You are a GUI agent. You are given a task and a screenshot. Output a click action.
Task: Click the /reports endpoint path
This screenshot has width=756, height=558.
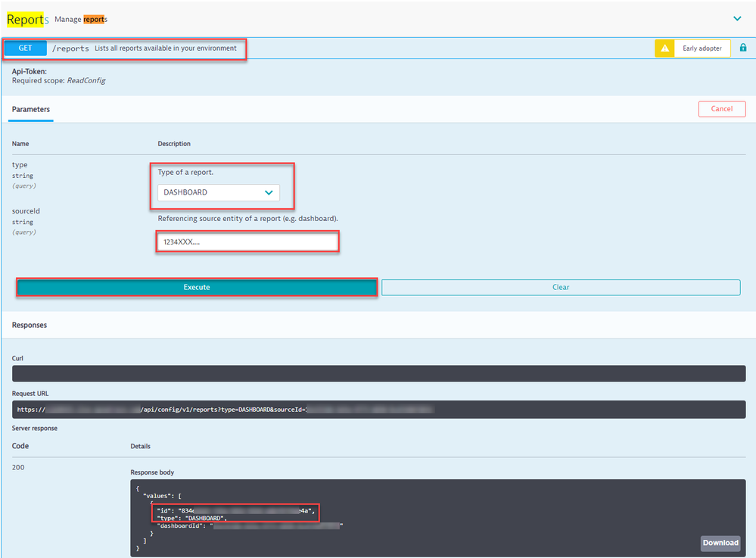pos(70,48)
